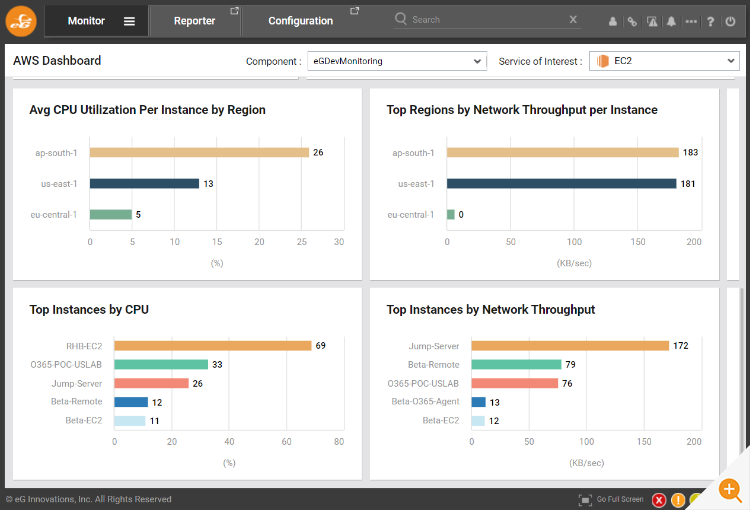Click the RHB-EC2 CPU bar
The width and height of the screenshot is (750, 510).
coord(213,345)
